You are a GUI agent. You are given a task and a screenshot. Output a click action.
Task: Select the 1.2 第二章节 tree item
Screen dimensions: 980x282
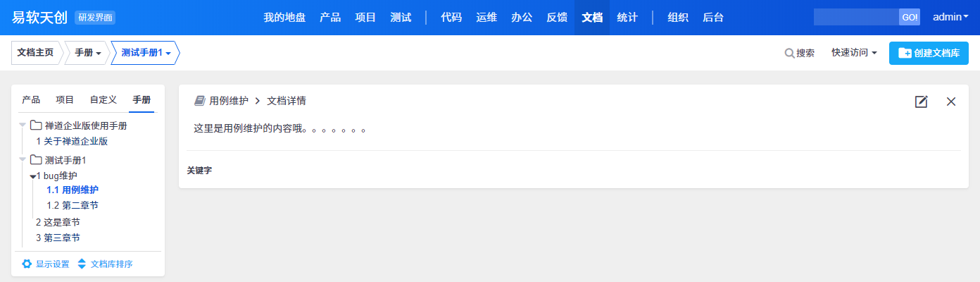click(x=73, y=206)
